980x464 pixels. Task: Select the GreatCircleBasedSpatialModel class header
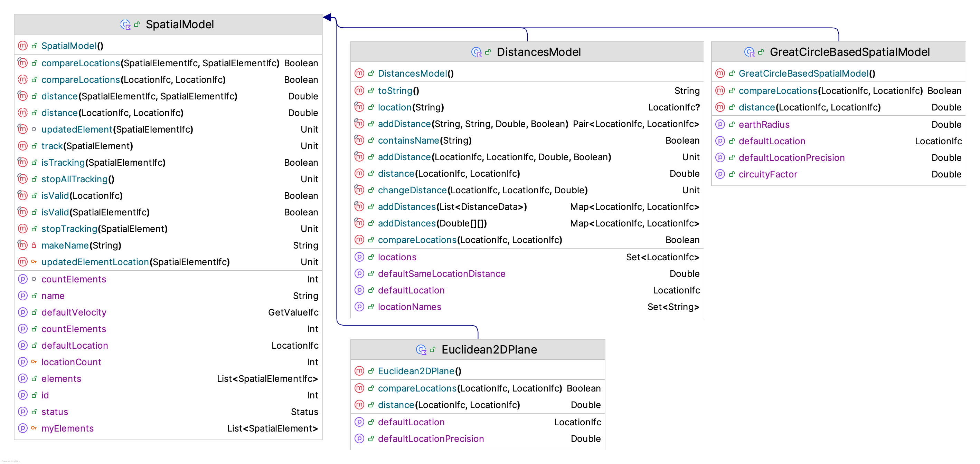(838, 52)
